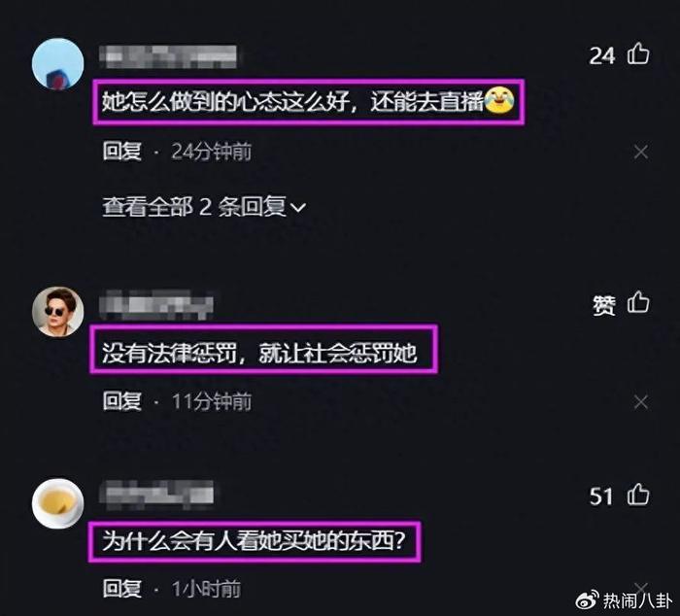Reply to the 1小时前 comment
This screenshot has height=616, width=680.
tap(121, 589)
